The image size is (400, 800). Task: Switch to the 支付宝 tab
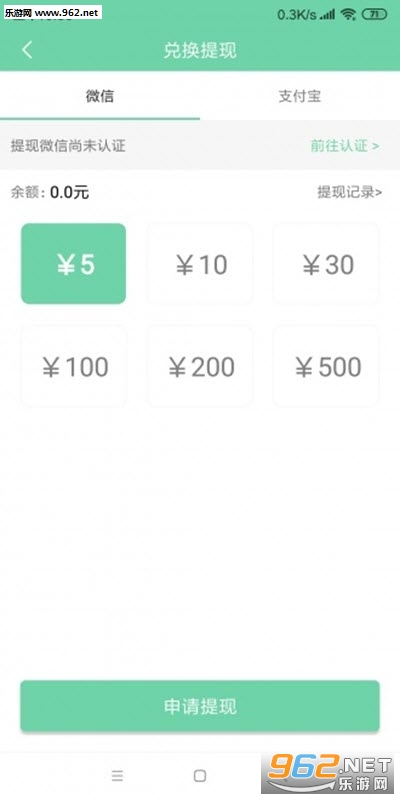click(300, 95)
